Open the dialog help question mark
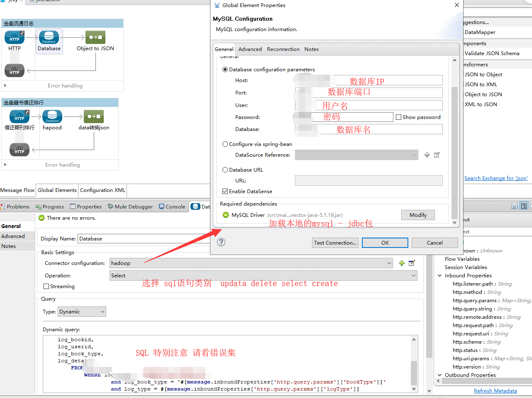 (x=221, y=242)
